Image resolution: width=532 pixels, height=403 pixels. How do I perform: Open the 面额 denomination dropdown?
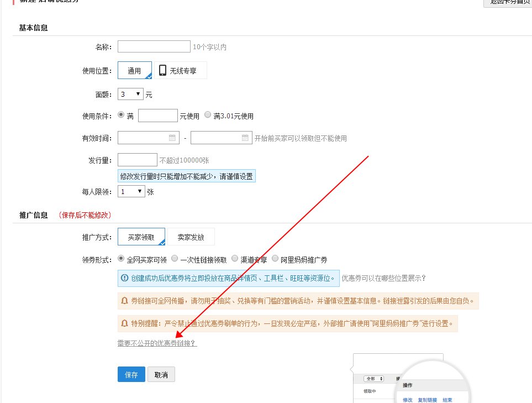[x=129, y=93]
